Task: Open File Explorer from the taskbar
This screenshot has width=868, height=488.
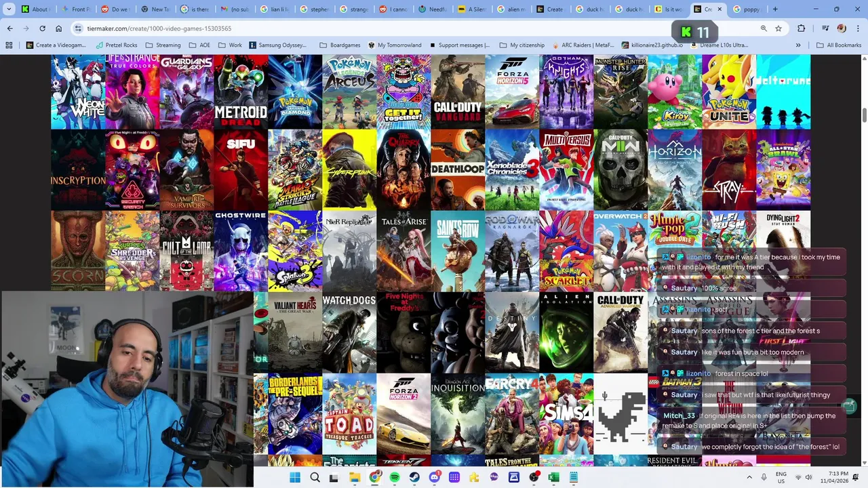Action: point(355,477)
